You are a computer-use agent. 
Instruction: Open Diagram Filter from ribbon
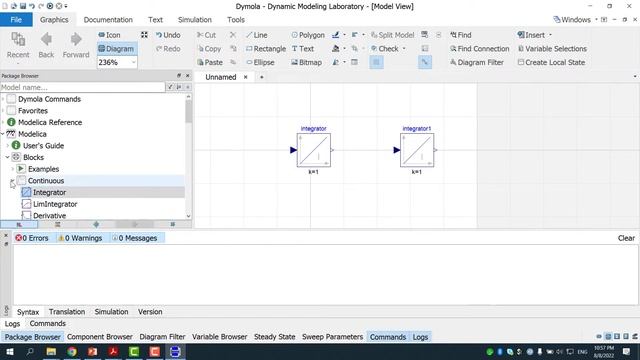coord(477,62)
